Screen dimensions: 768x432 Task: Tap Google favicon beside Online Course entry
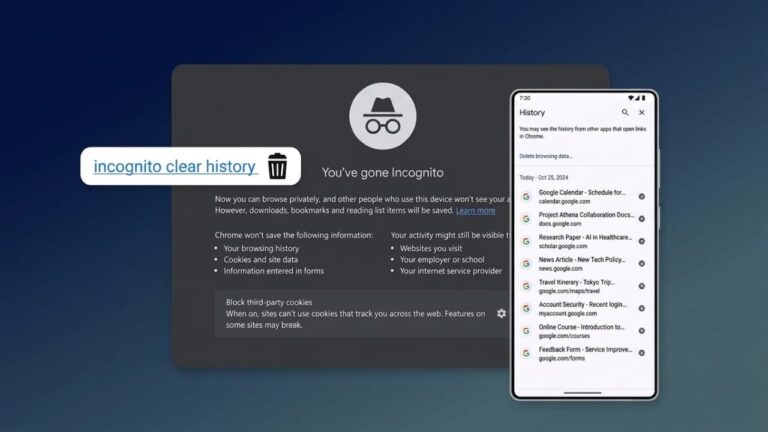click(x=526, y=331)
